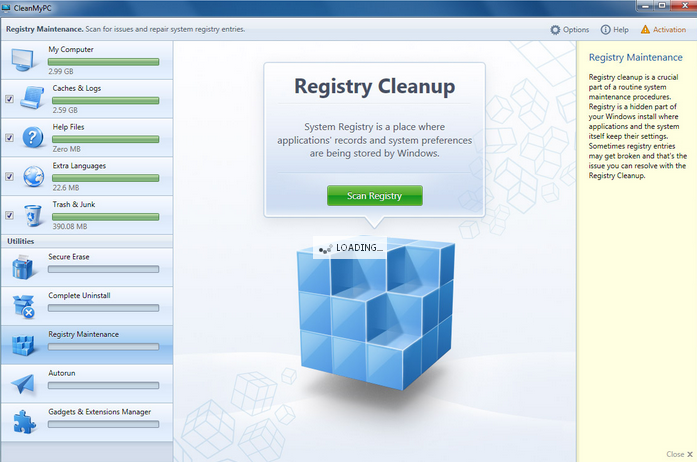The image size is (697, 462).
Task: Select Registry Maintenance in the Utilities list
Action: [x=84, y=334]
